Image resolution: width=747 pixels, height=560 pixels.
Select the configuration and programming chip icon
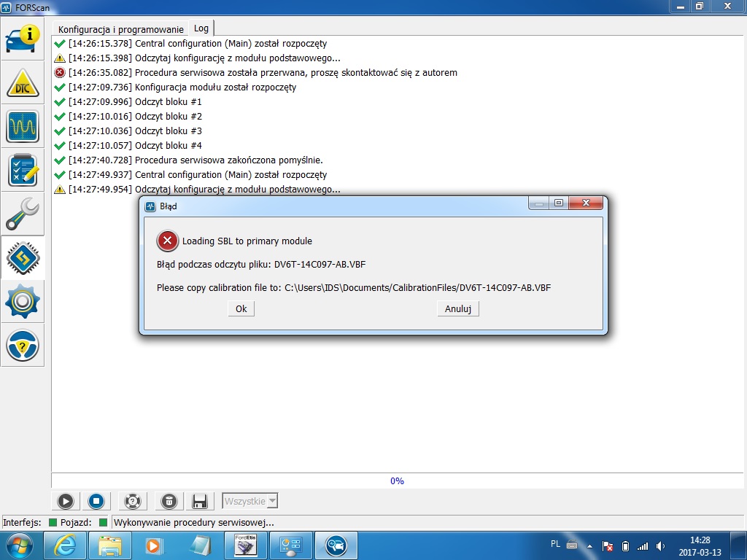tap(23, 257)
